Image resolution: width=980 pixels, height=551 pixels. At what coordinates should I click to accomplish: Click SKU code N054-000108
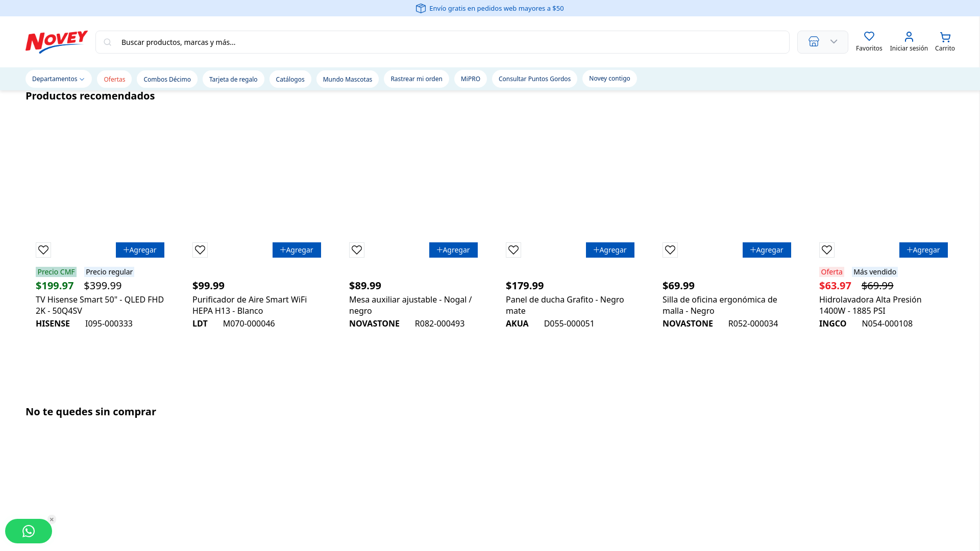[887, 323]
